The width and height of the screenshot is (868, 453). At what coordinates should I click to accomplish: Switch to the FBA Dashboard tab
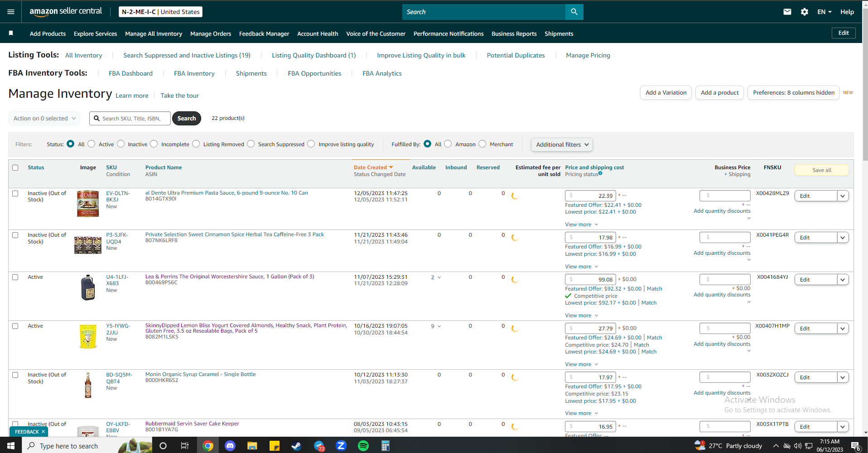130,73
